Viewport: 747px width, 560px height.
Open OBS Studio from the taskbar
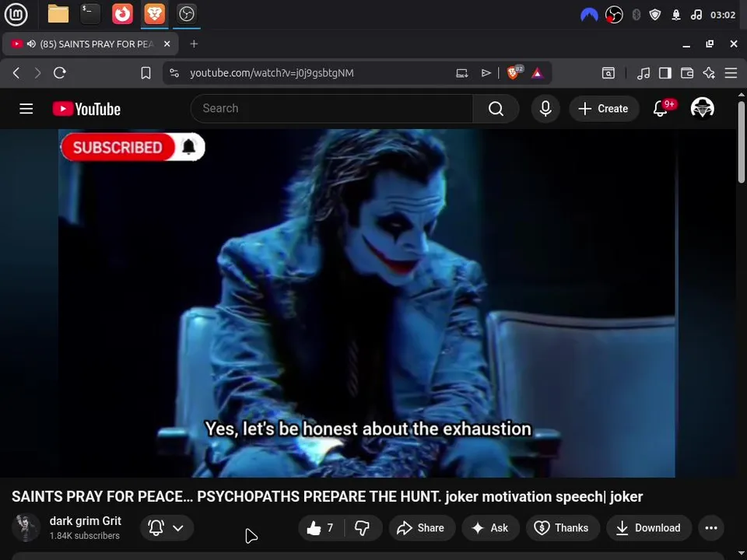click(186, 14)
